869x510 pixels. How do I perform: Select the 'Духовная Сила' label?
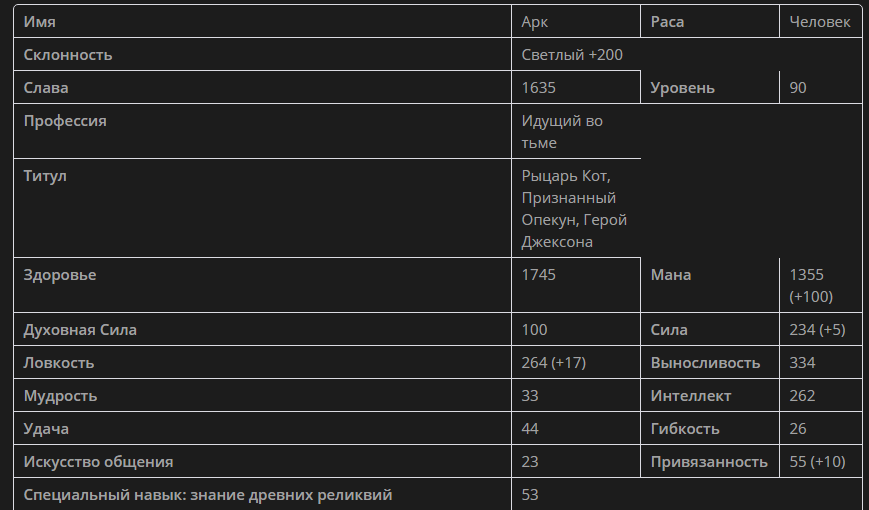coord(80,330)
